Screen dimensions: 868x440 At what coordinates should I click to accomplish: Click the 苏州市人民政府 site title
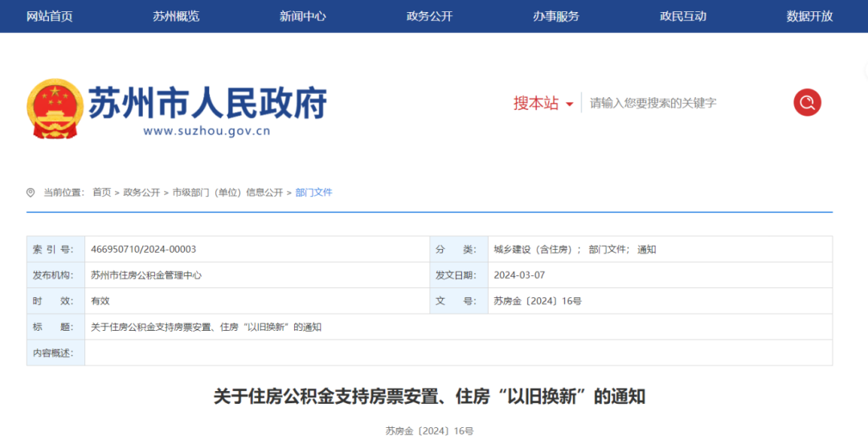coord(207,103)
